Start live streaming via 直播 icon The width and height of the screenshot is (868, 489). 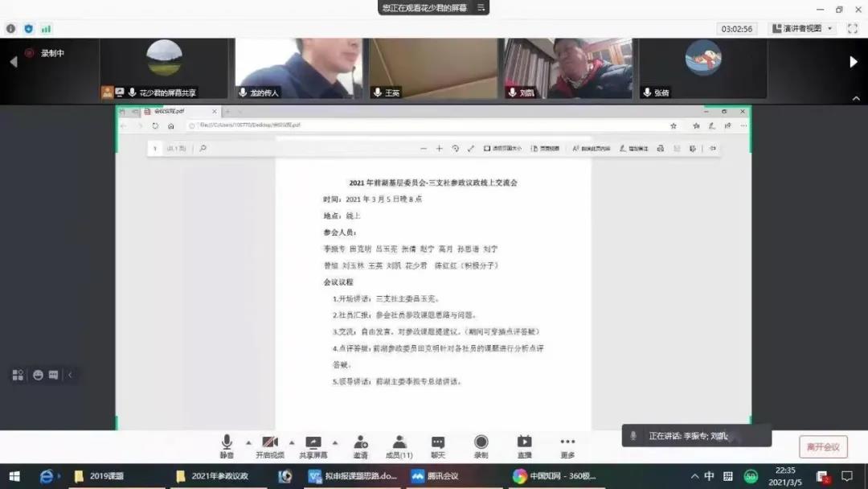point(524,443)
